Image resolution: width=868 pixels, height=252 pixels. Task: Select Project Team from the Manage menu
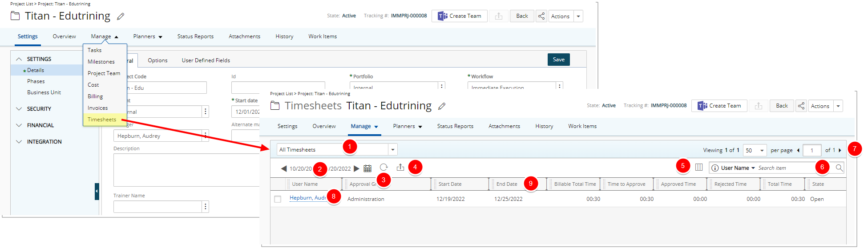(x=105, y=73)
